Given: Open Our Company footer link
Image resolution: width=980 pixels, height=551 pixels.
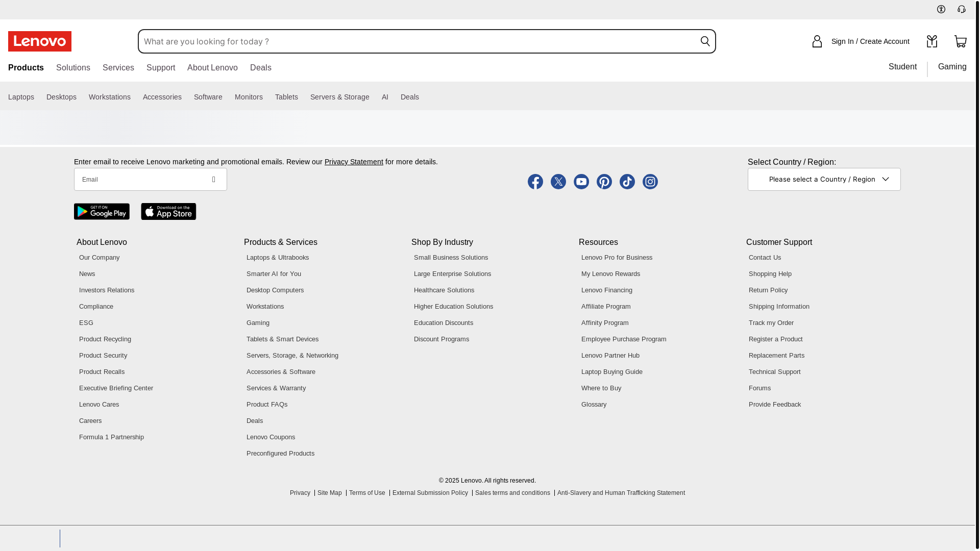Looking at the screenshot, I should [100, 258].
